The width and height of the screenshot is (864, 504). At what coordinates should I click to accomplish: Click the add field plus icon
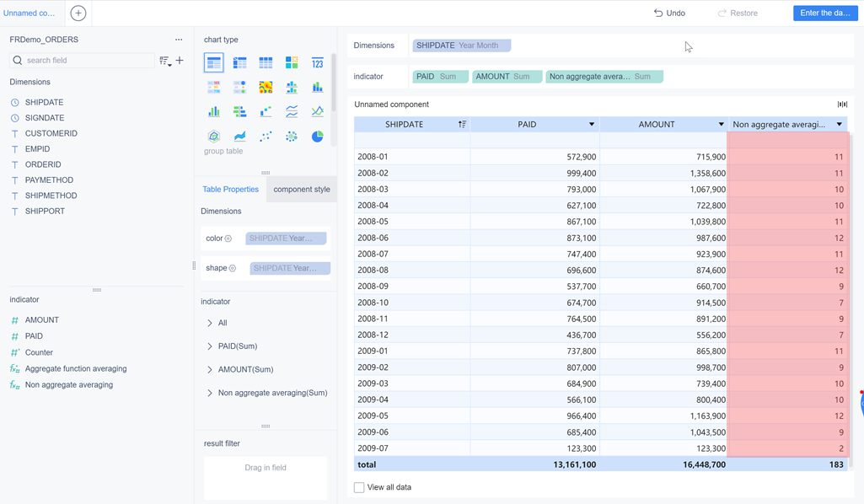click(180, 61)
